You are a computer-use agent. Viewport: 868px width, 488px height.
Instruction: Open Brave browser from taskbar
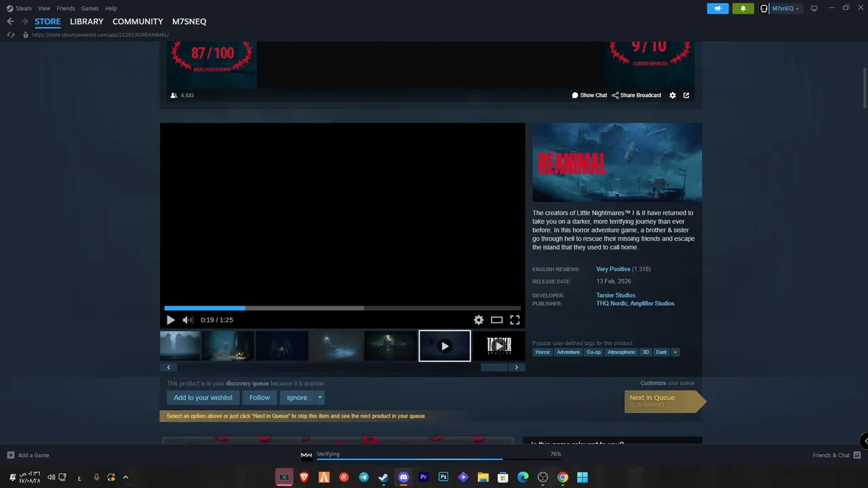tap(304, 477)
